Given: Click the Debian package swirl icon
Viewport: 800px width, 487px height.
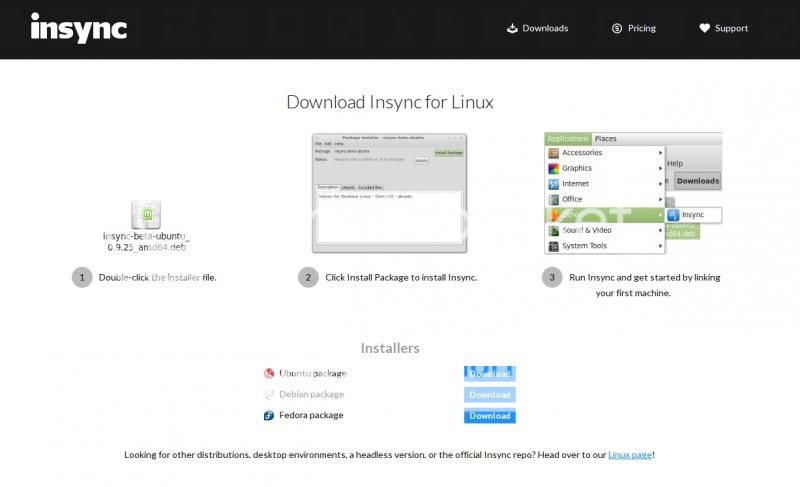Looking at the screenshot, I should (269, 395).
